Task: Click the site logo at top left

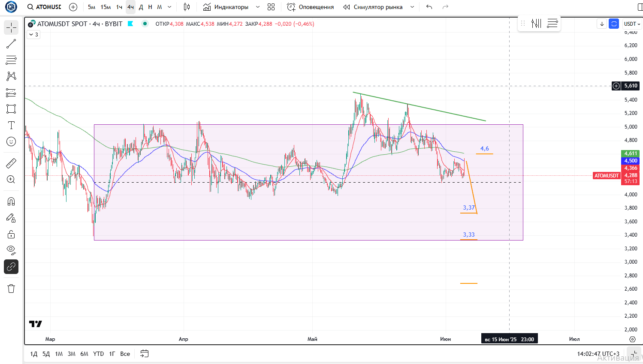Action: click(11, 7)
